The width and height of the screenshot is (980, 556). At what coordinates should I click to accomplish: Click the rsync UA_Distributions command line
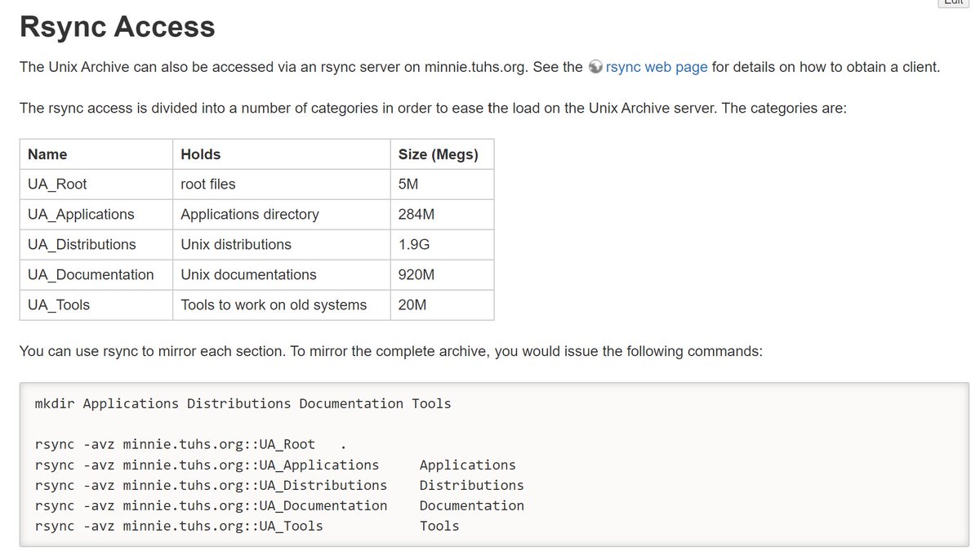(279, 486)
